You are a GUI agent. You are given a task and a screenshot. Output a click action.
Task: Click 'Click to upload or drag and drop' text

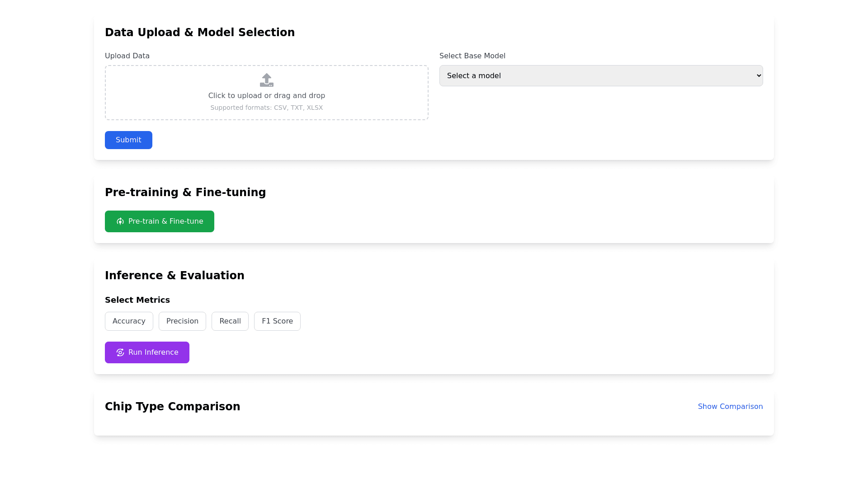click(x=267, y=96)
